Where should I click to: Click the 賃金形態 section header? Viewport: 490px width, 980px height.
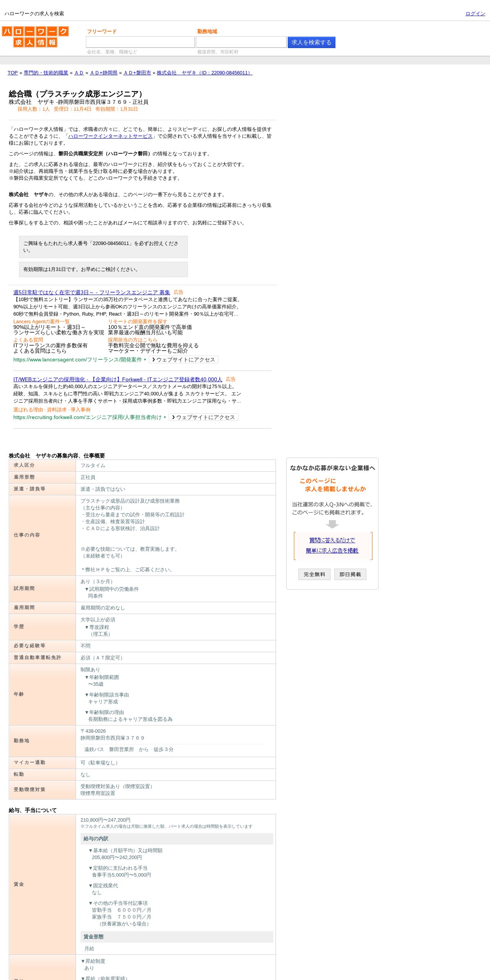point(177,937)
